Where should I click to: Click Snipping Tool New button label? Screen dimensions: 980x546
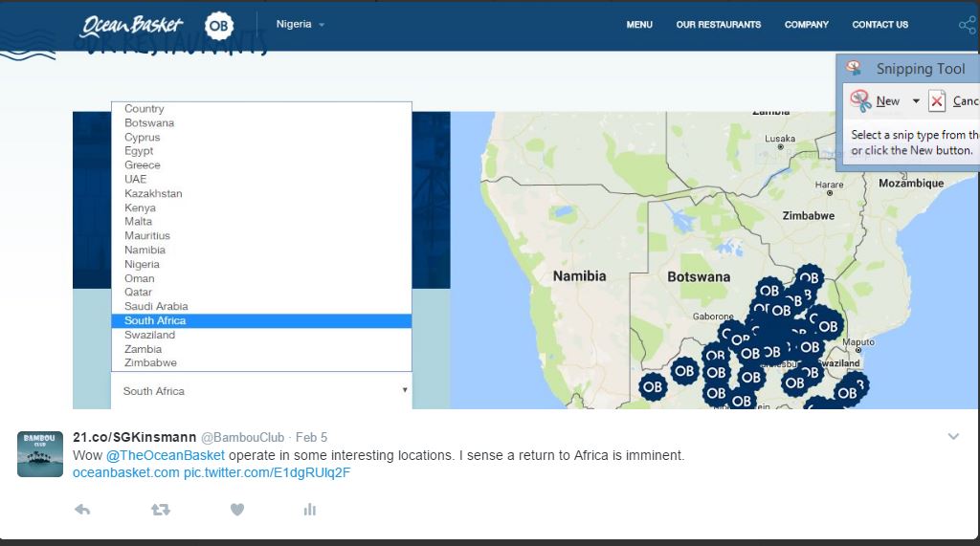pos(887,101)
